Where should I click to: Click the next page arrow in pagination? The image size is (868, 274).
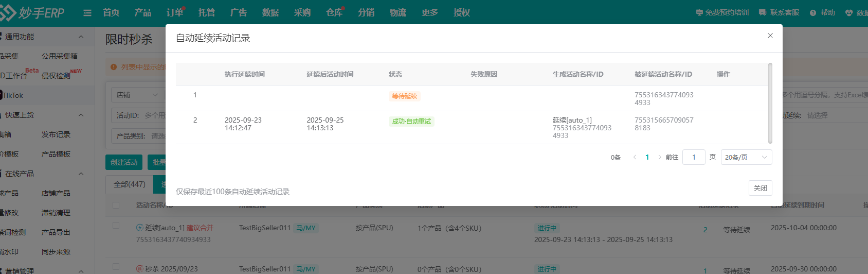pos(660,157)
